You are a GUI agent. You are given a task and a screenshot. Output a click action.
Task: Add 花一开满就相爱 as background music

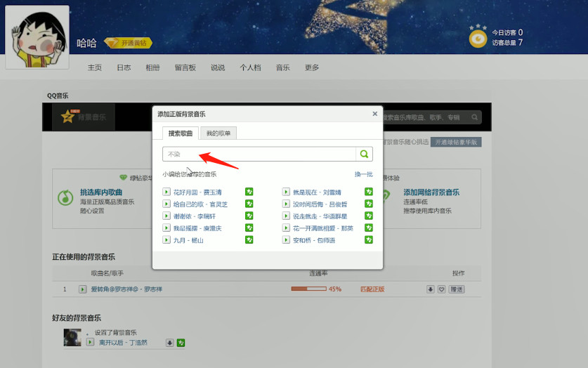[369, 228]
